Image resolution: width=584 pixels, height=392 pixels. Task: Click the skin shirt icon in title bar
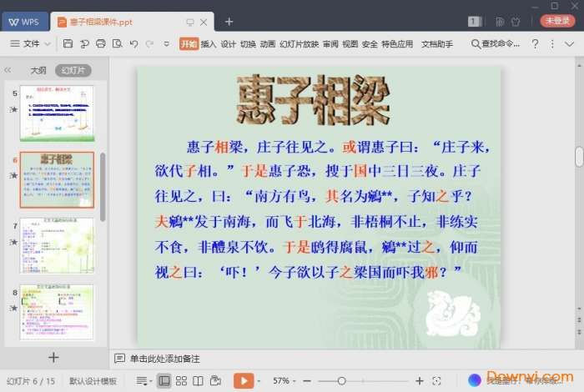point(516,22)
